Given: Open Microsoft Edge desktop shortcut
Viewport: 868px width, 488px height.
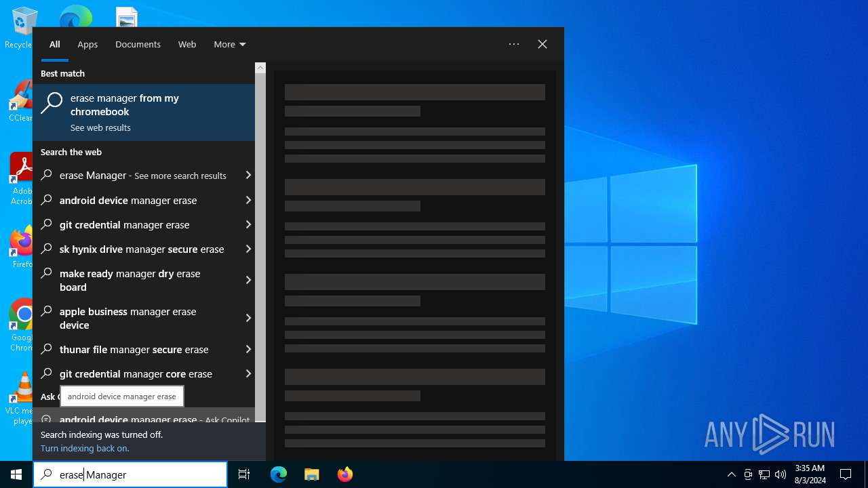Looking at the screenshot, I should pyautogui.click(x=75, y=17).
